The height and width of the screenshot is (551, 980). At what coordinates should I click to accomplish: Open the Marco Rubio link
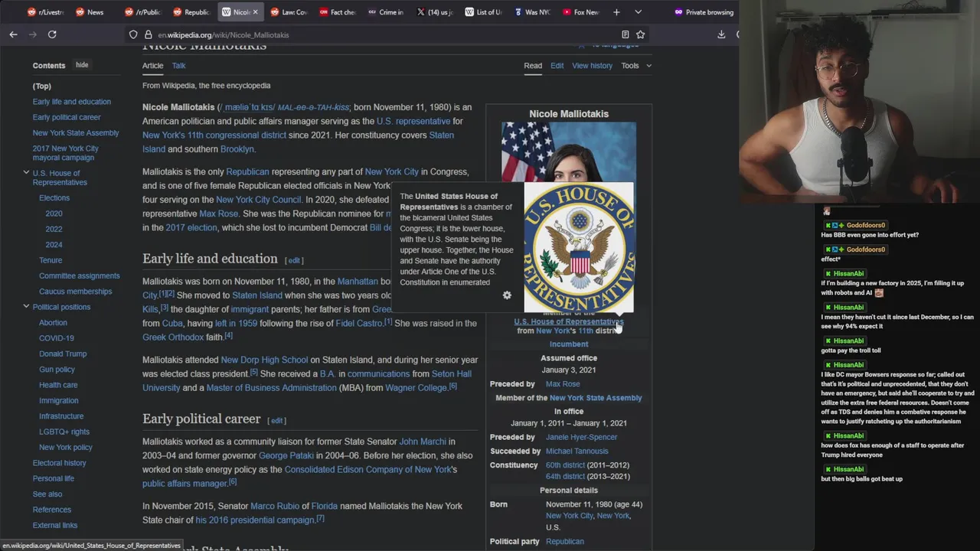(275, 506)
